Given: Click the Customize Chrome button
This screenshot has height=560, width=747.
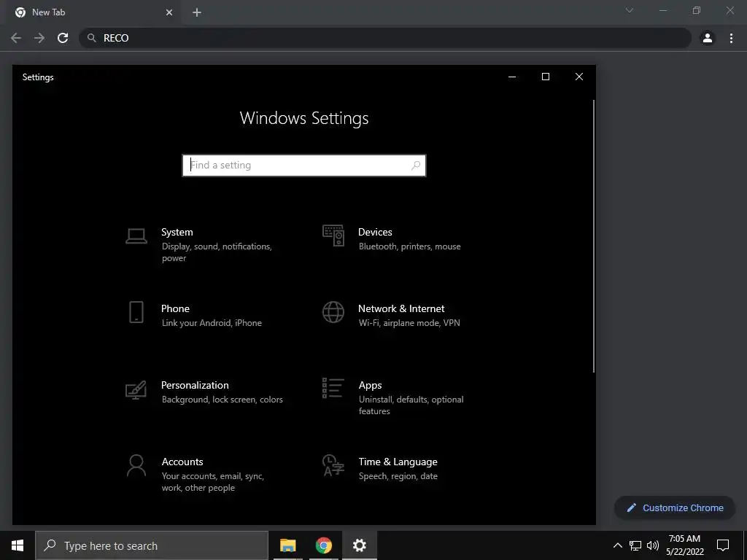Looking at the screenshot, I should click(675, 507).
